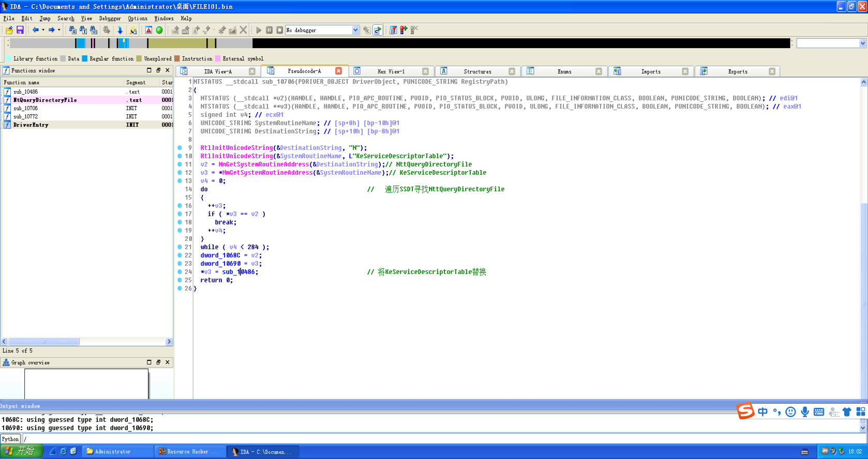Switch to the Structures tab
Screen dimensions: 868x459
tap(477, 71)
